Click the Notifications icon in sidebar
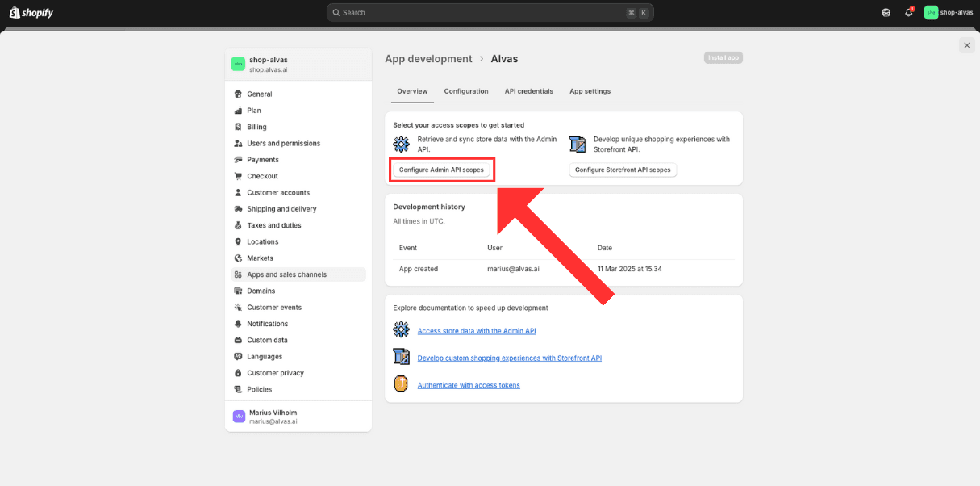The image size is (980, 486). [x=238, y=324]
